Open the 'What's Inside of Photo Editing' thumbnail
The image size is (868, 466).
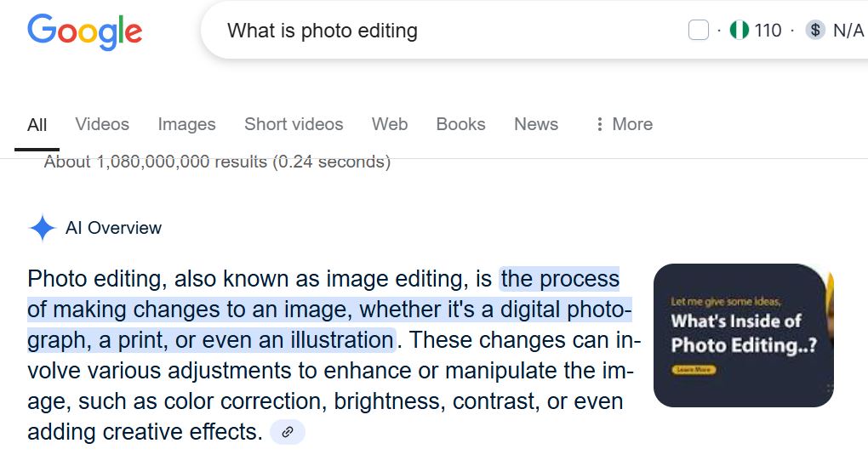743,335
